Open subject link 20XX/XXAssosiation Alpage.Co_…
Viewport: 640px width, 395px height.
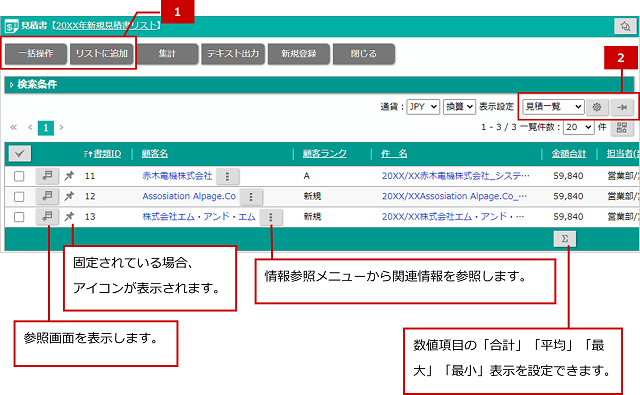(454, 196)
